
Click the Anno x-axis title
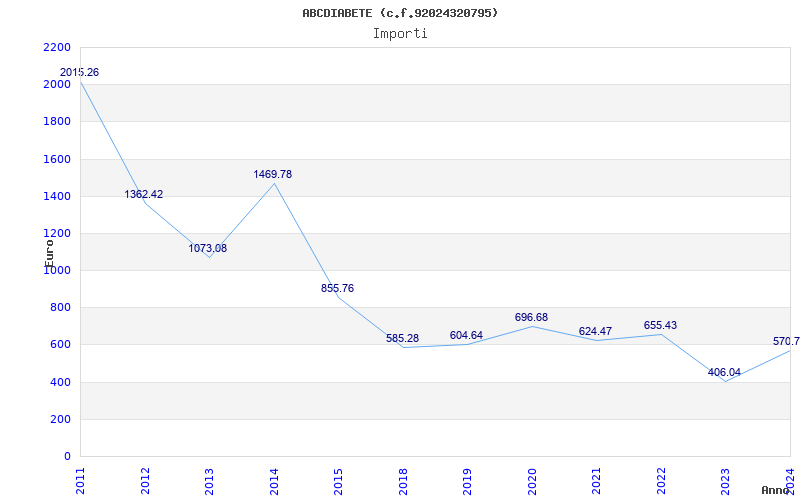775,490
